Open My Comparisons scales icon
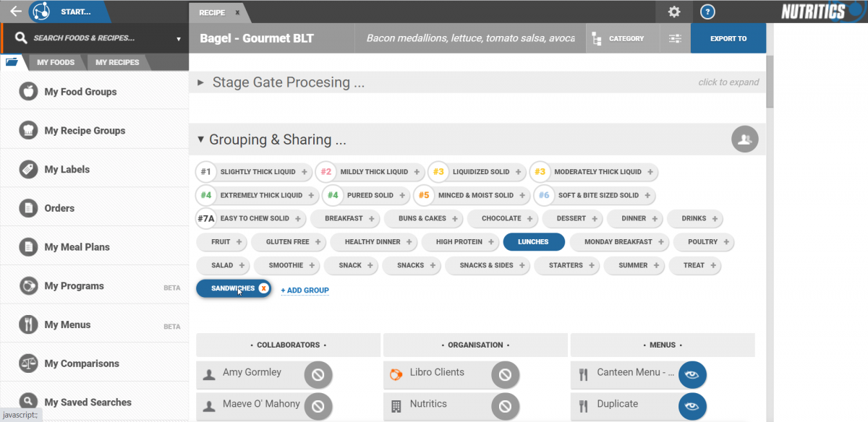 [28, 363]
